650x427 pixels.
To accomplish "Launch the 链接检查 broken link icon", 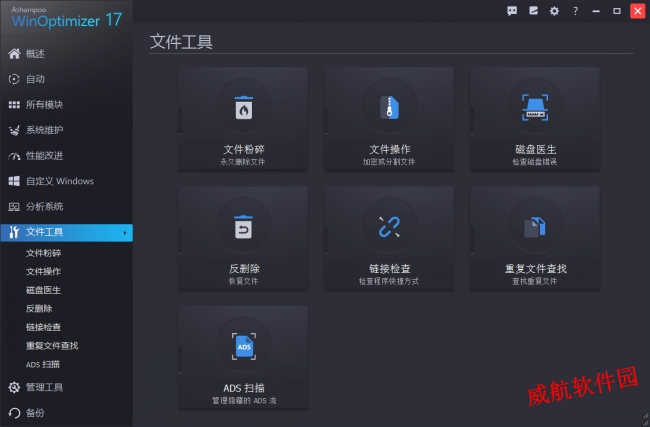I will (389, 226).
